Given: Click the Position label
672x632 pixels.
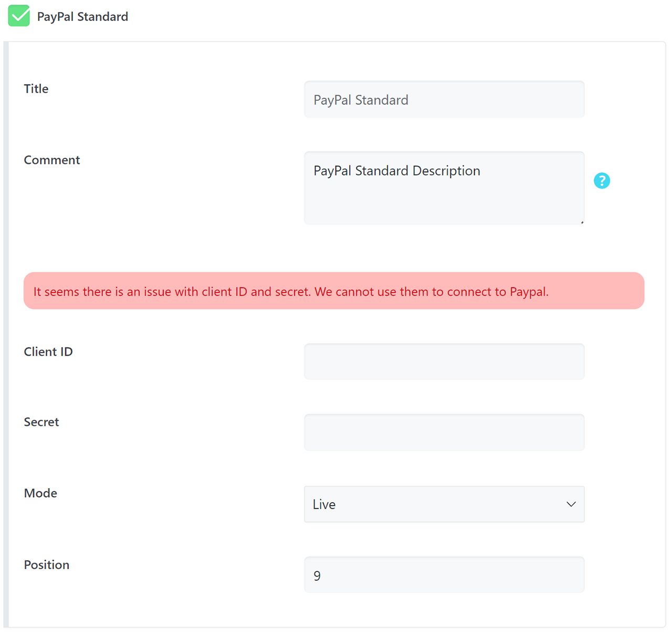Looking at the screenshot, I should [x=47, y=565].
